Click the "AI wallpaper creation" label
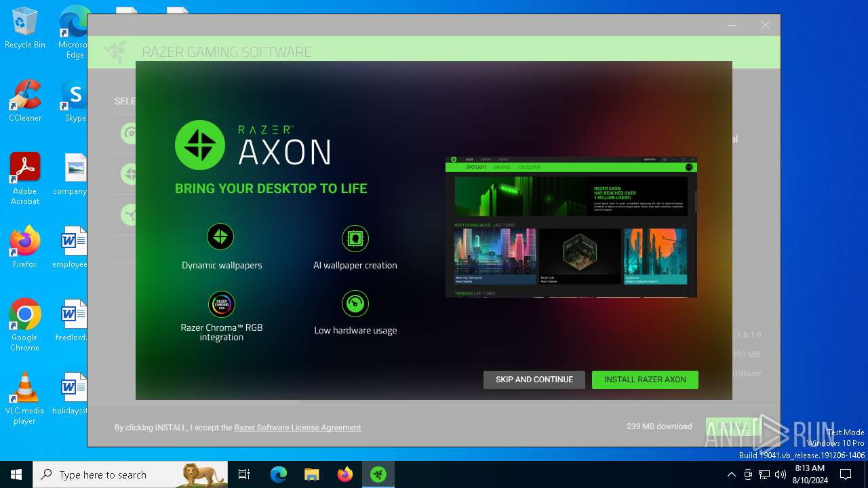Screen dimensions: 868x488 [355, 265]
